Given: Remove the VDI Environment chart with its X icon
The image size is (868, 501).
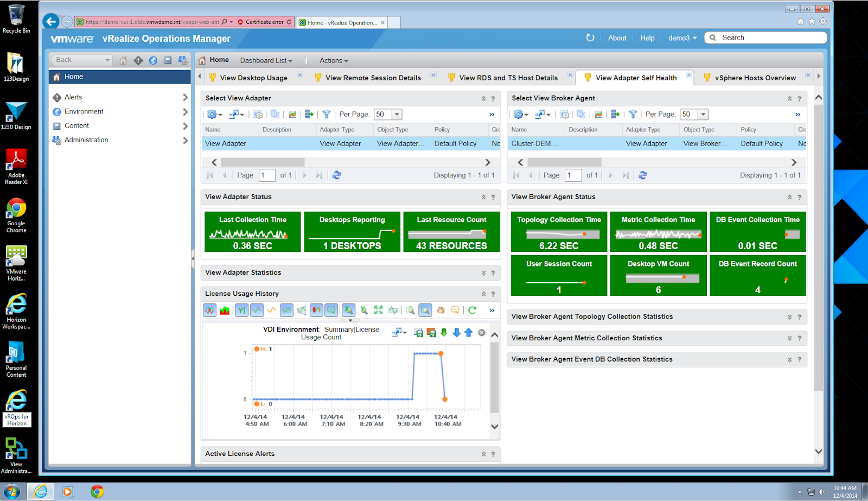Looking at the screenshot, I should click(482, 333).
